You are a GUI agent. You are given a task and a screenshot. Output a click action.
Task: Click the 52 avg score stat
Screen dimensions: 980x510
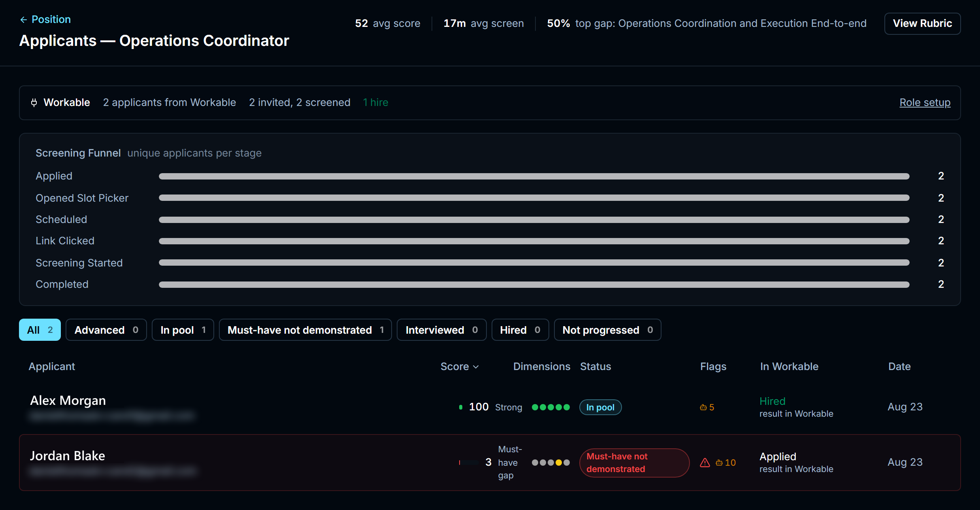[x=387, y=23]
